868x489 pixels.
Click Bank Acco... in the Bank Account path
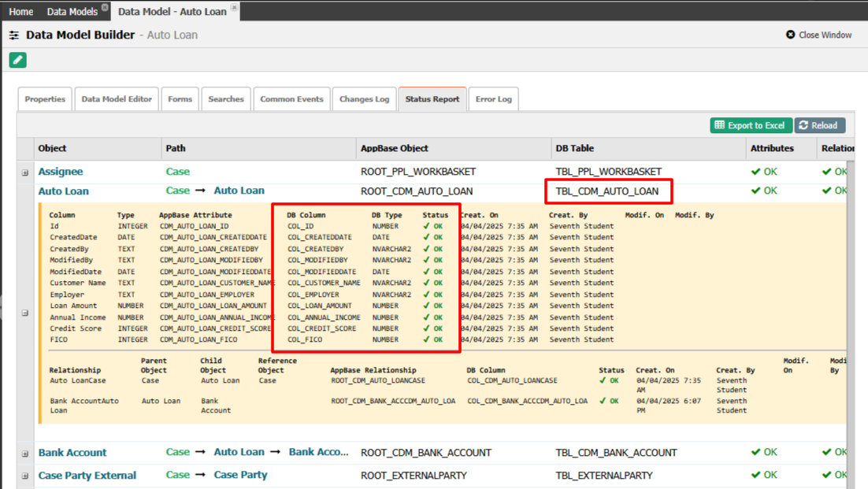pos(319,452)
